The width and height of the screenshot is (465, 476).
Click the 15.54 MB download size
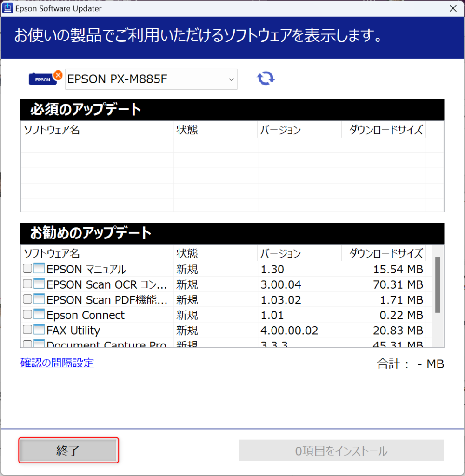(x=398, y=269)
